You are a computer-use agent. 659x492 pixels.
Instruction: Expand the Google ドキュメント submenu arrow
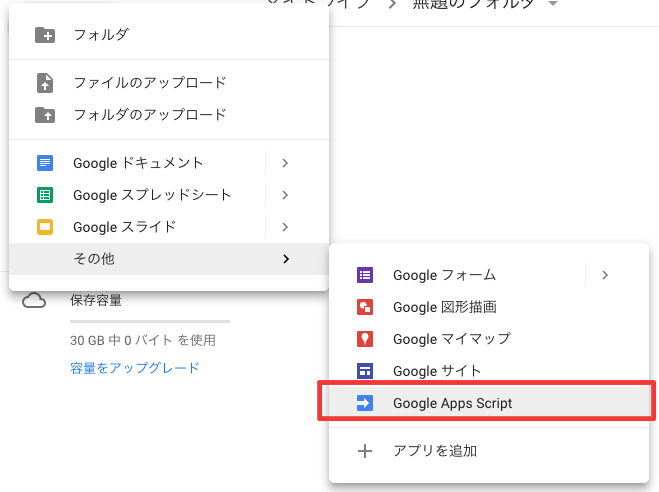coord(285,163)
